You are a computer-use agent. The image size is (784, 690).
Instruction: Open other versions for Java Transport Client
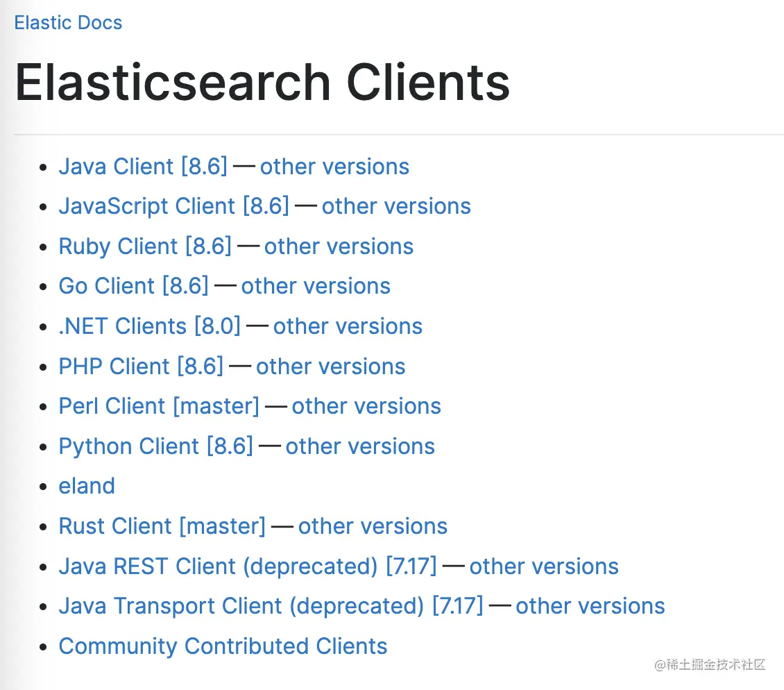[x=590, y=606]
